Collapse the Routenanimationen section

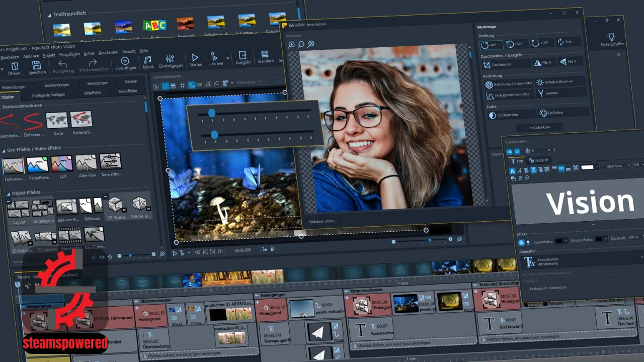0,107
